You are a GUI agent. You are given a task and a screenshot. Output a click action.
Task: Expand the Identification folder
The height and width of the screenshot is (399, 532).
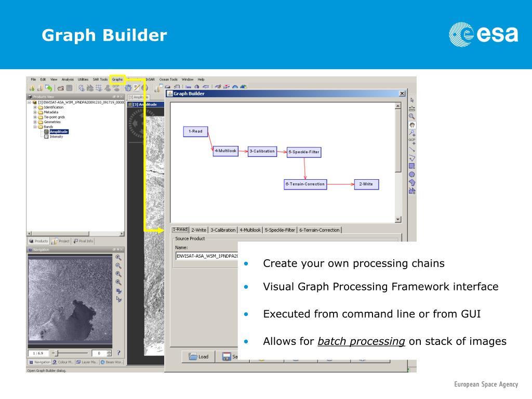35,107
